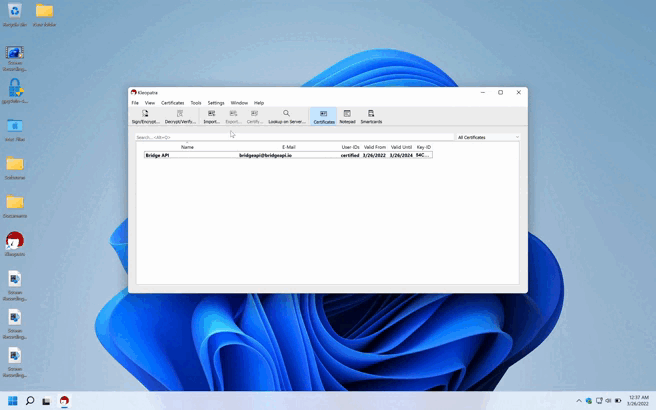Expand the All Certificates dropdown
Image resolution: width=656 pixels, height=410 pixels.
point(488,137)
